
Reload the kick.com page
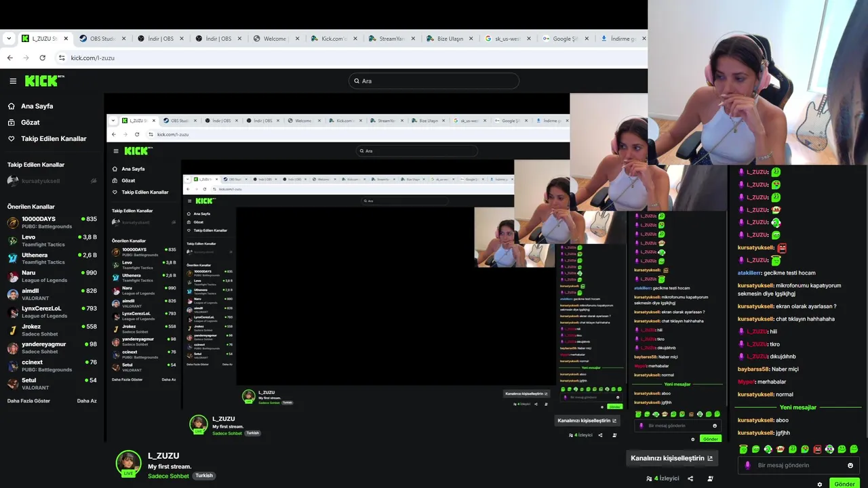[42, 58]
